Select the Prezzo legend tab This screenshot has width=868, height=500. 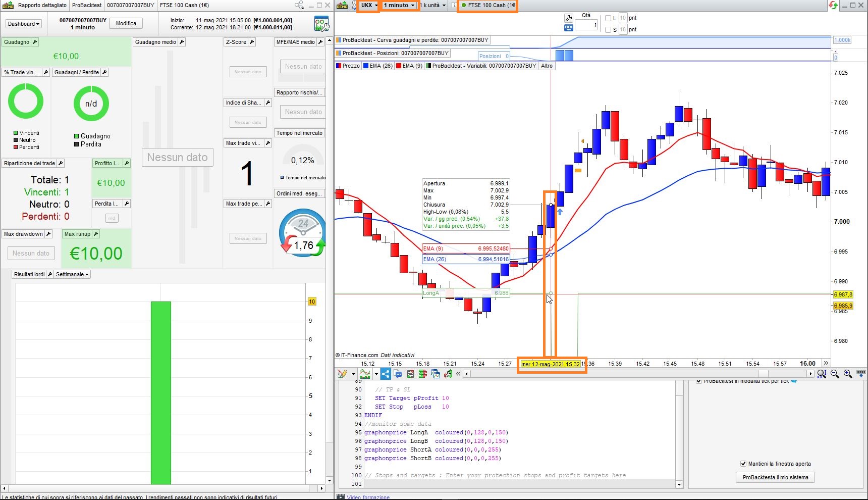(348, 66)
